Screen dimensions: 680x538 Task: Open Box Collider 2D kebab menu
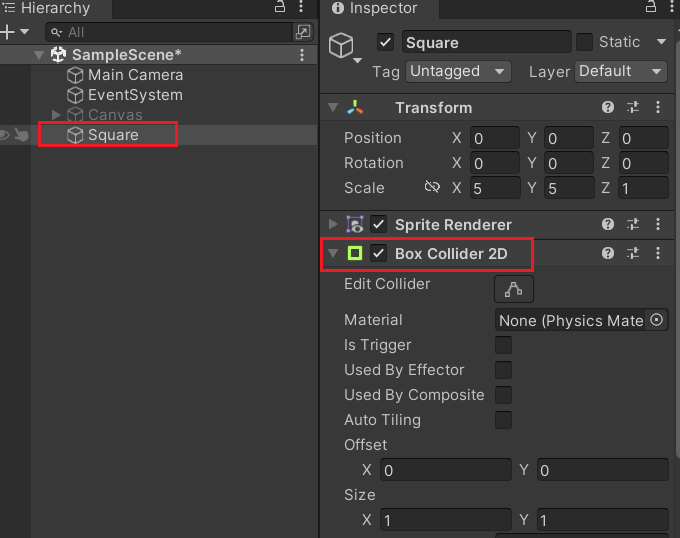[x=658, y=253]
